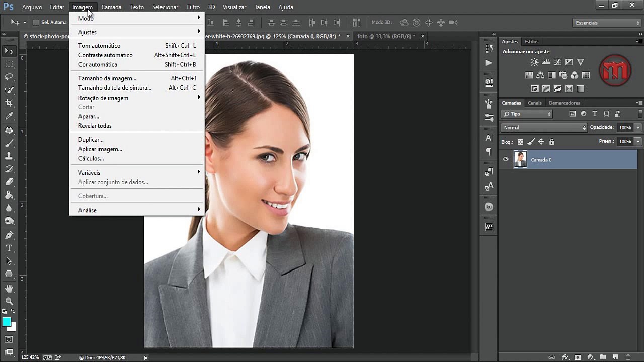The height and width of the screenshot is (362, 644).
Task: Select the Lasso tool
Action: tap(9, 77)
